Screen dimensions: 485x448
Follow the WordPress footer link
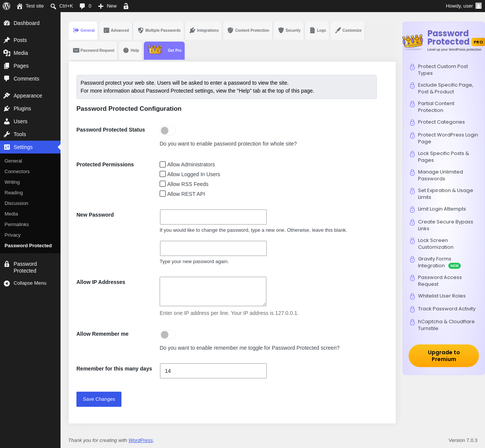(141, 440)
